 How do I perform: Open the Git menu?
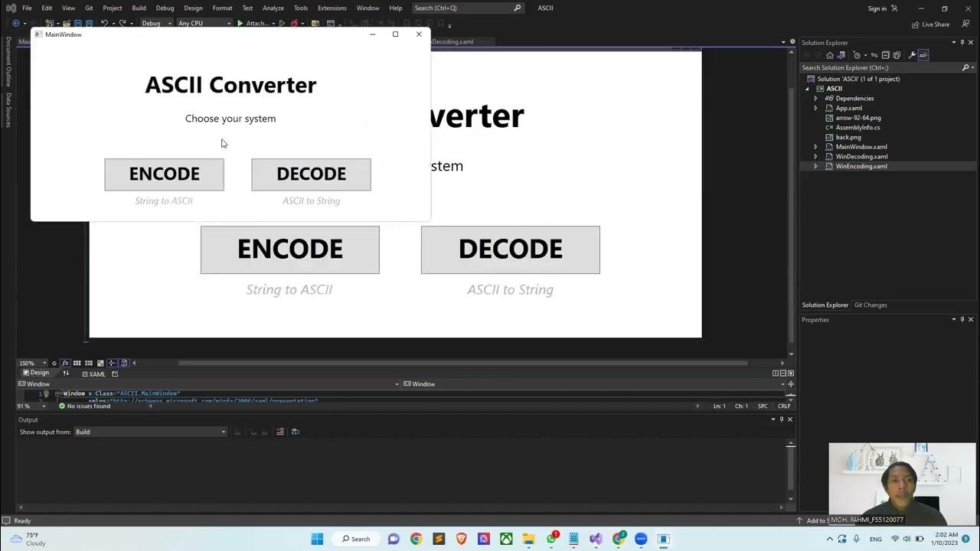point(89,8)
